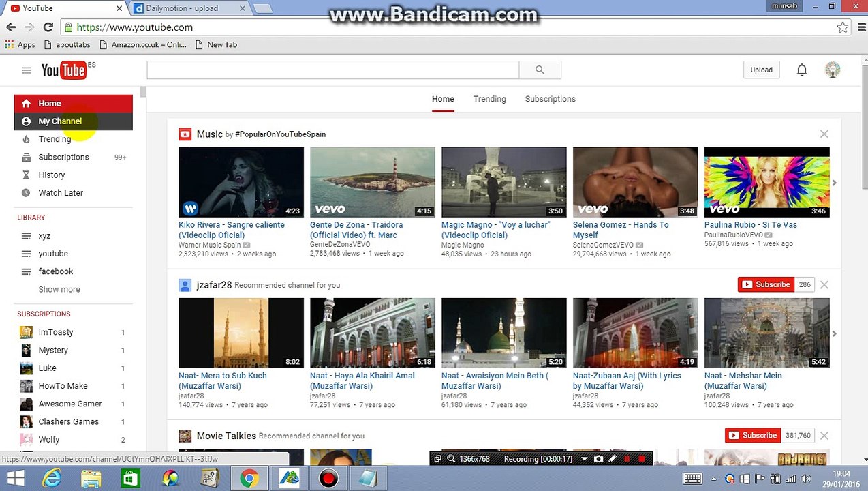Open the Clashers Games channel avatar

[26, 421]
